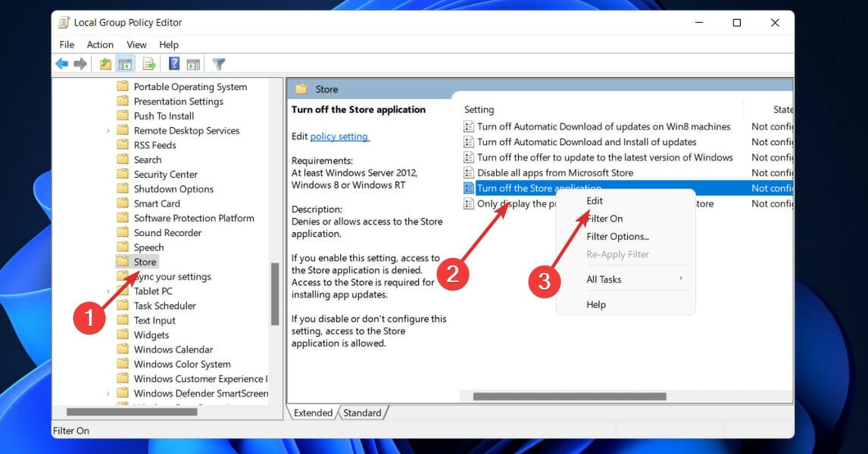868x454 pixels.
Task: Click the Up One Level folder icon
Action: click(x=105, y=64)
